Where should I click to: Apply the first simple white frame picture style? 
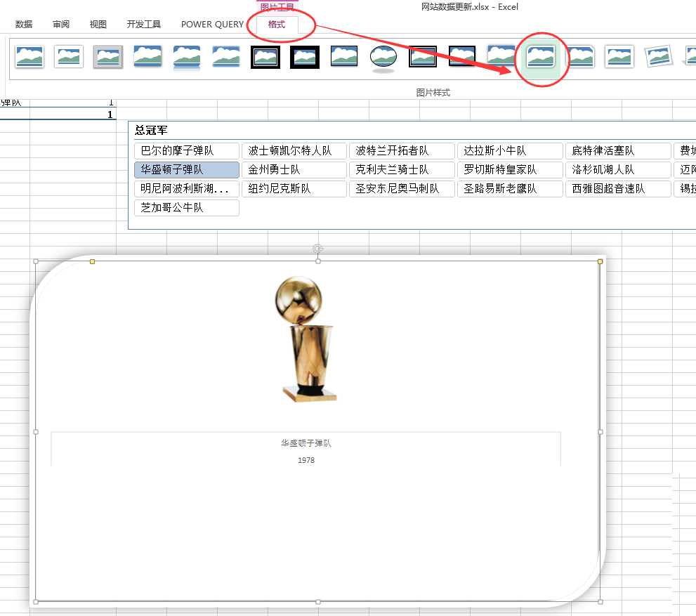point(29,57)
